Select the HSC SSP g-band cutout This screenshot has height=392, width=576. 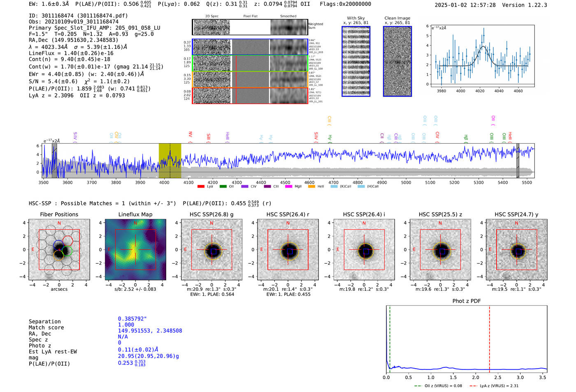[x=211, y=250]
